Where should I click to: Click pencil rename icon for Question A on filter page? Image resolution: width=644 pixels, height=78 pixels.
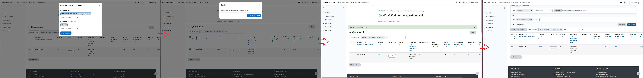pos(526,47)
